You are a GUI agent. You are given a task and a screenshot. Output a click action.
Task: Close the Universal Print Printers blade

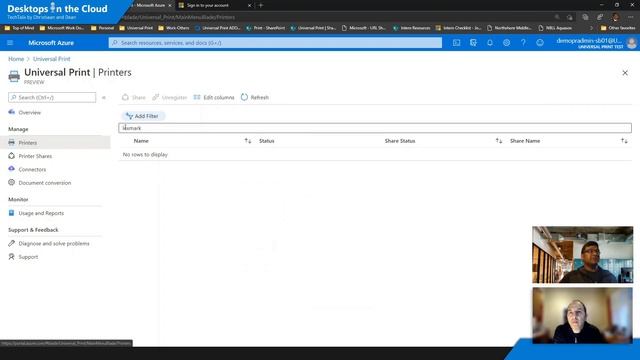point(625,73)
